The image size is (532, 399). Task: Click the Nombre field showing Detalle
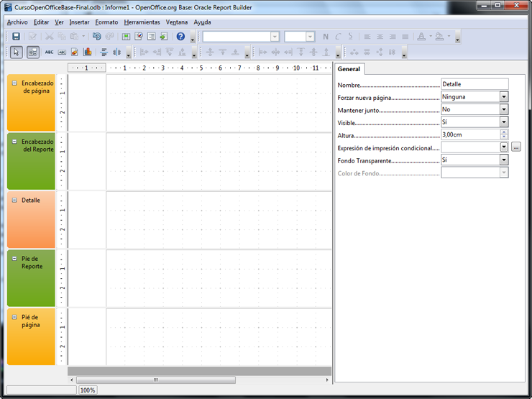pyautogui.click(x=474, y=84)
